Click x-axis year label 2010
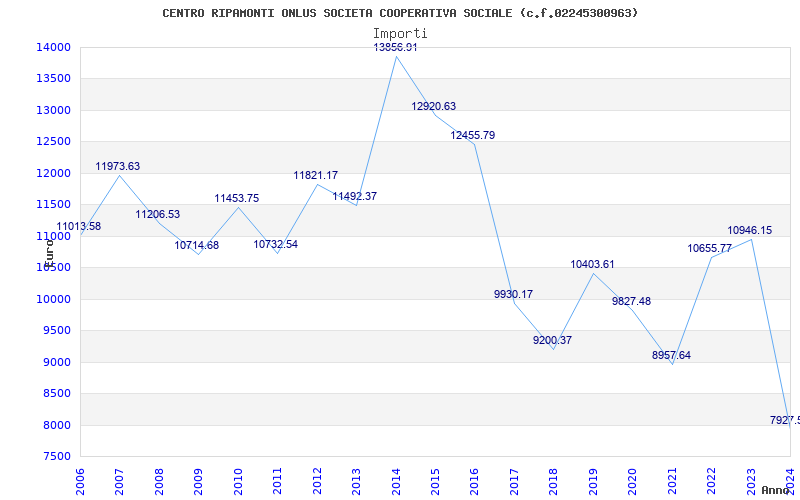This screenshot has height=500, width=800. point(238,481)
